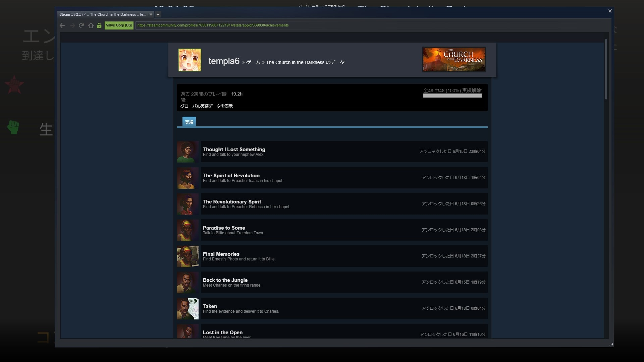Click the green fist icon in background window
The height and width of the screenshot is (362, 644).
(13, 127)
